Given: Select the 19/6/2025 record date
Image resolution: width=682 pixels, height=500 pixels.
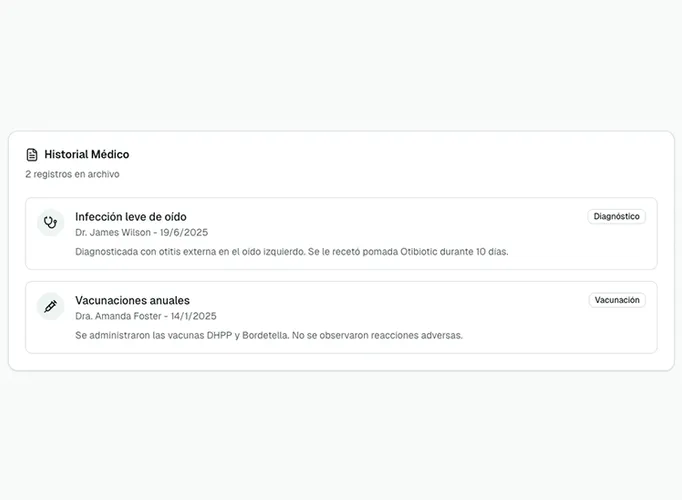Looking at the screenshot, I should click(x=186, y=232).
